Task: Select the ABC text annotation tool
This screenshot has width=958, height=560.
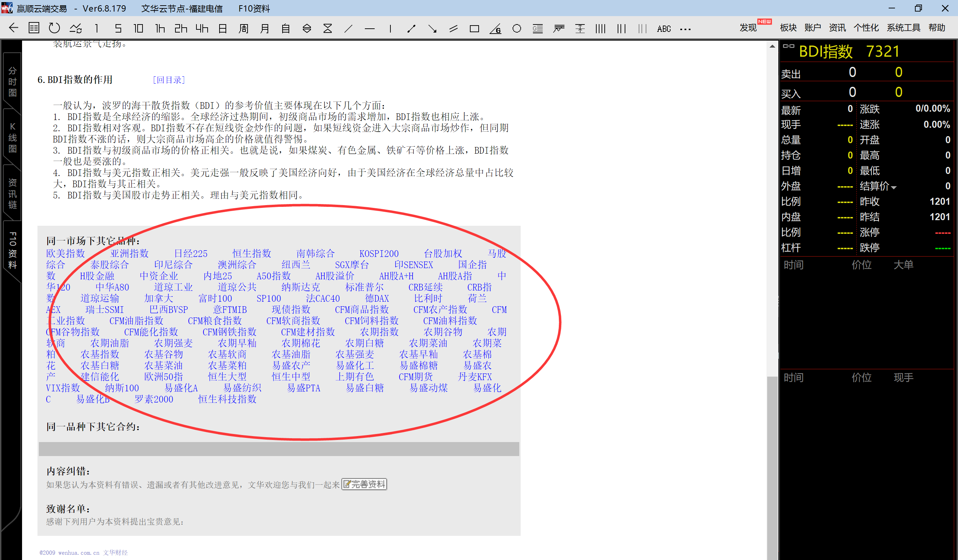Action: (x=664, y=29)
